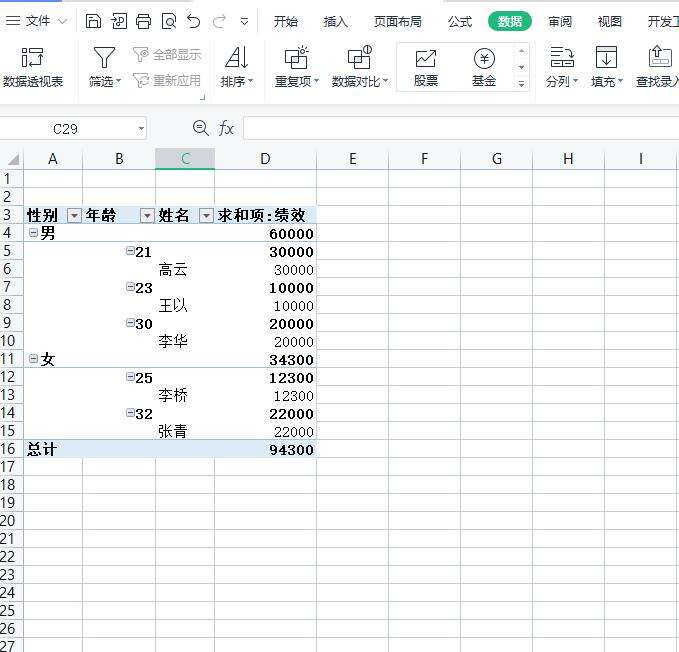
Task: Click the Print icon in quick toolbar
Action: click(143, 21)
